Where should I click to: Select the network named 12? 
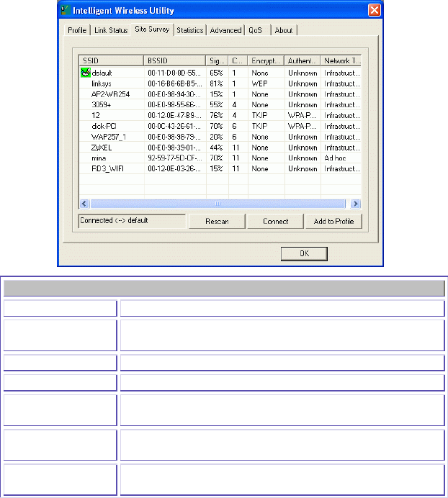(220, 115)
